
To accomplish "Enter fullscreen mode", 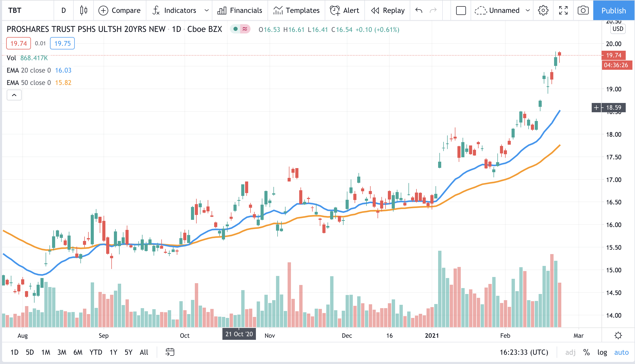I will point(563,10).
